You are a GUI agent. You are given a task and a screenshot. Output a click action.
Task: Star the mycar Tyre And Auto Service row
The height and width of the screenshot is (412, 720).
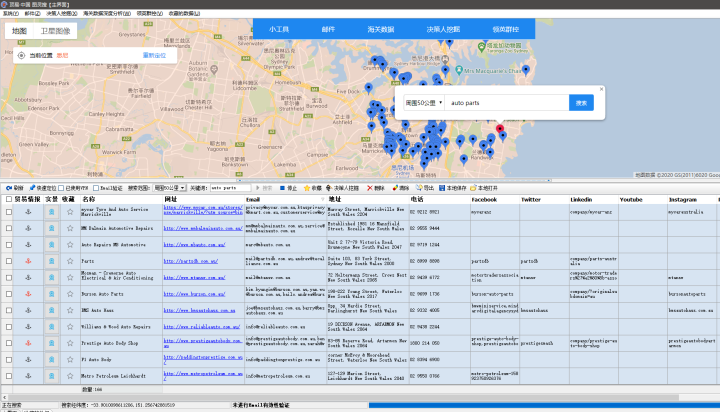click(x=70, y=212)
